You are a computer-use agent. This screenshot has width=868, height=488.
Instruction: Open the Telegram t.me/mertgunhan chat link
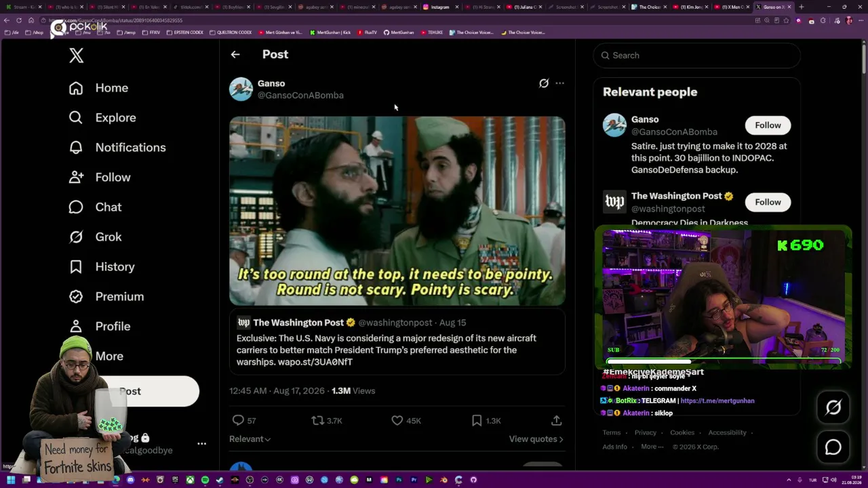(x=717, y=401)
